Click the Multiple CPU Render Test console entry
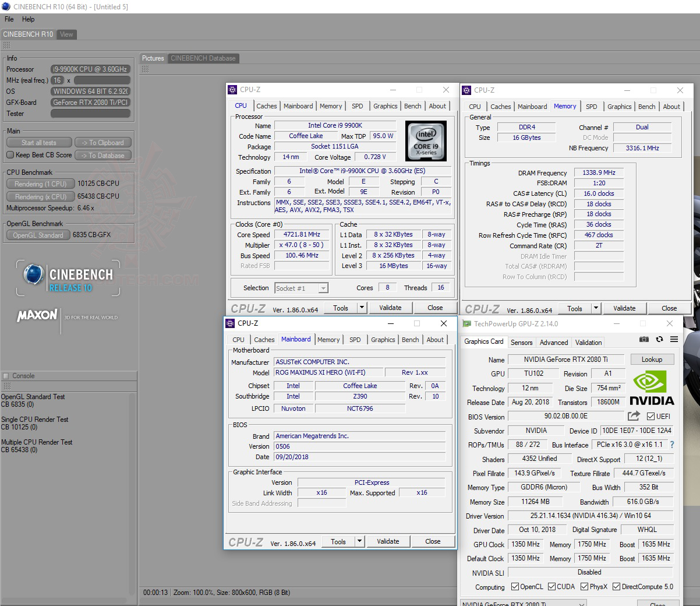The image size is (700, 606). pyautogui.click(x=37, y=442)
